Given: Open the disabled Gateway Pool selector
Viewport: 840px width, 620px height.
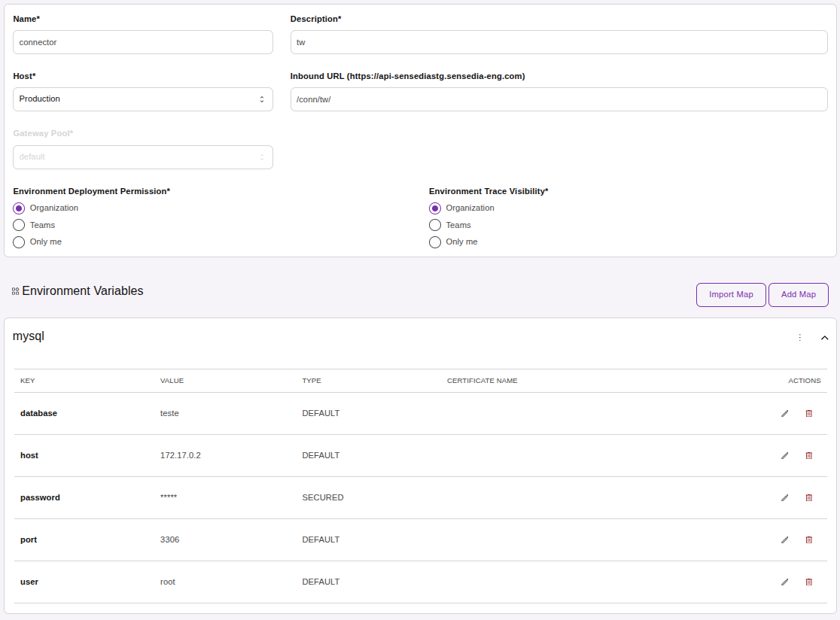Looking at the screenshot, I should [142, 157].
